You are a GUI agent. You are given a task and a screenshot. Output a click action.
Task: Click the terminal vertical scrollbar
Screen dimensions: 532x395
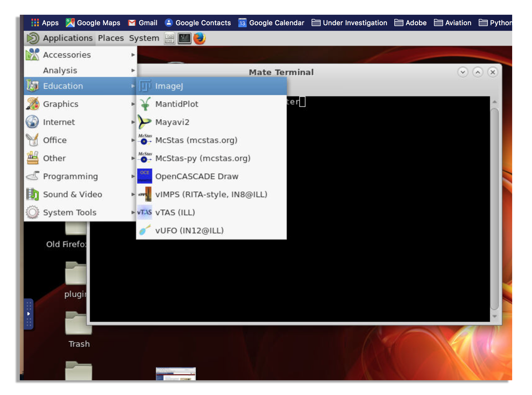point(494,209)
